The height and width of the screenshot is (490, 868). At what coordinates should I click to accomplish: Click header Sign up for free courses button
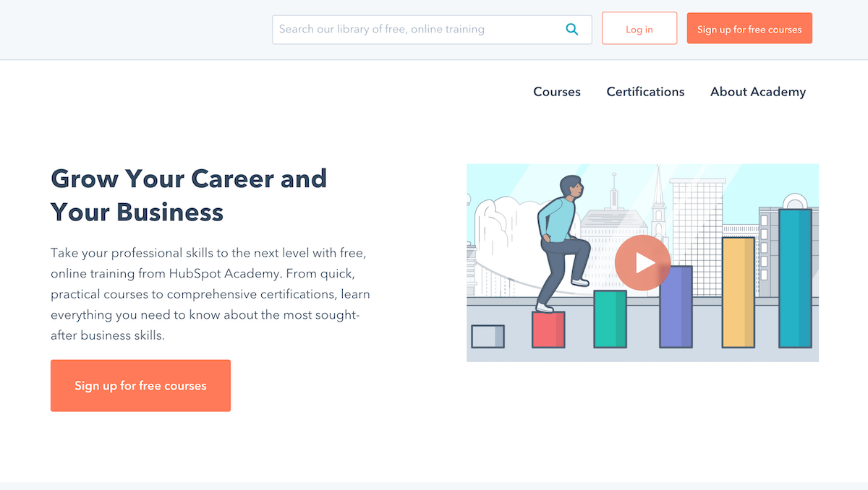point(749,30)
